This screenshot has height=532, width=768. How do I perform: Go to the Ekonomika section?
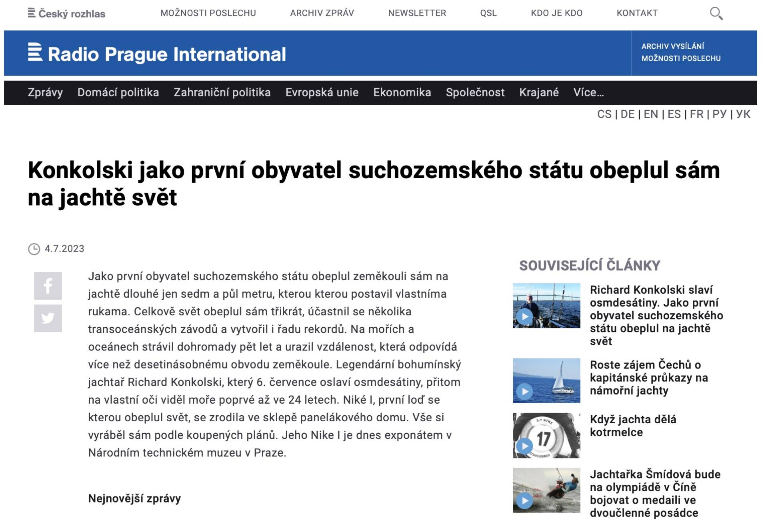point(402,93)
